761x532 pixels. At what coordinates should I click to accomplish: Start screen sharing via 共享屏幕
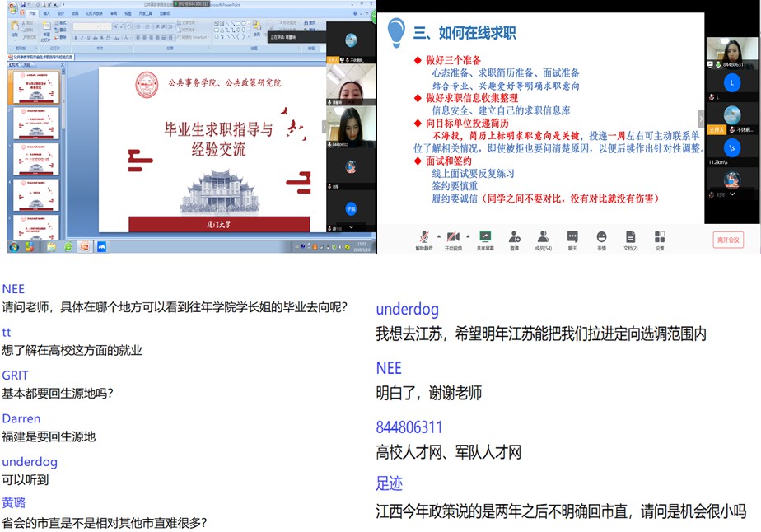click(x=486, y=237)
